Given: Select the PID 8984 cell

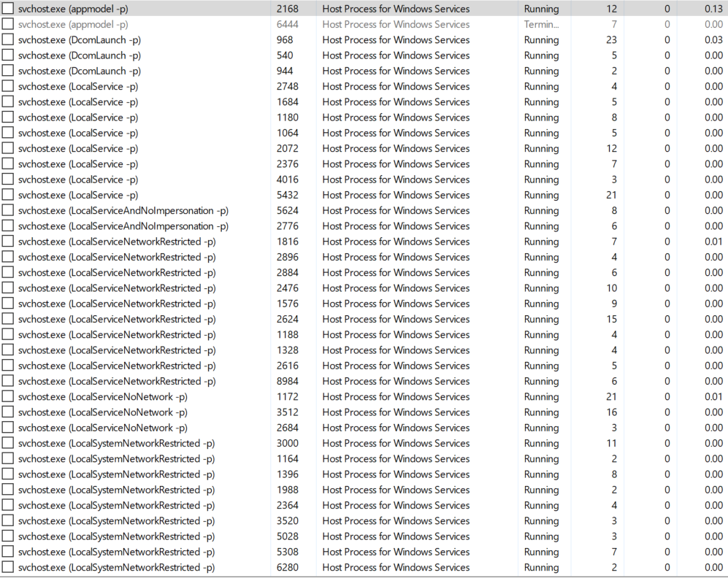Looking at the screenshot, I should 288,381.
